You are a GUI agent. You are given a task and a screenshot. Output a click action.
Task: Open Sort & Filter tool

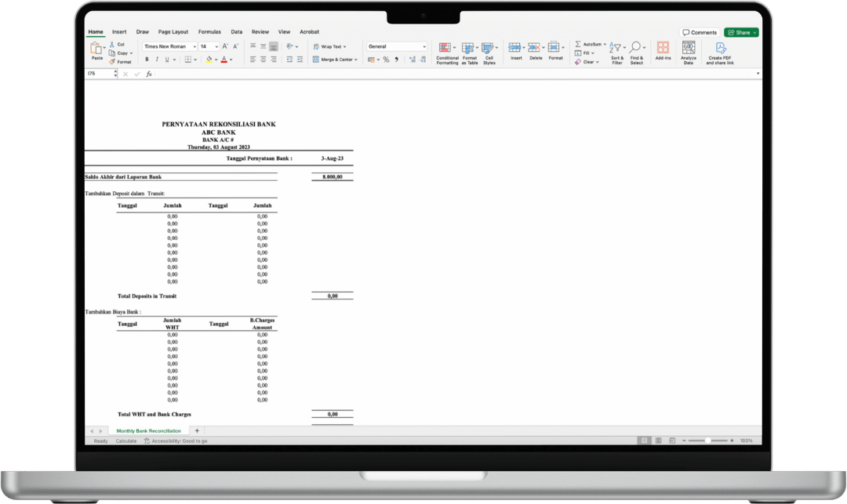coord(617,53)
